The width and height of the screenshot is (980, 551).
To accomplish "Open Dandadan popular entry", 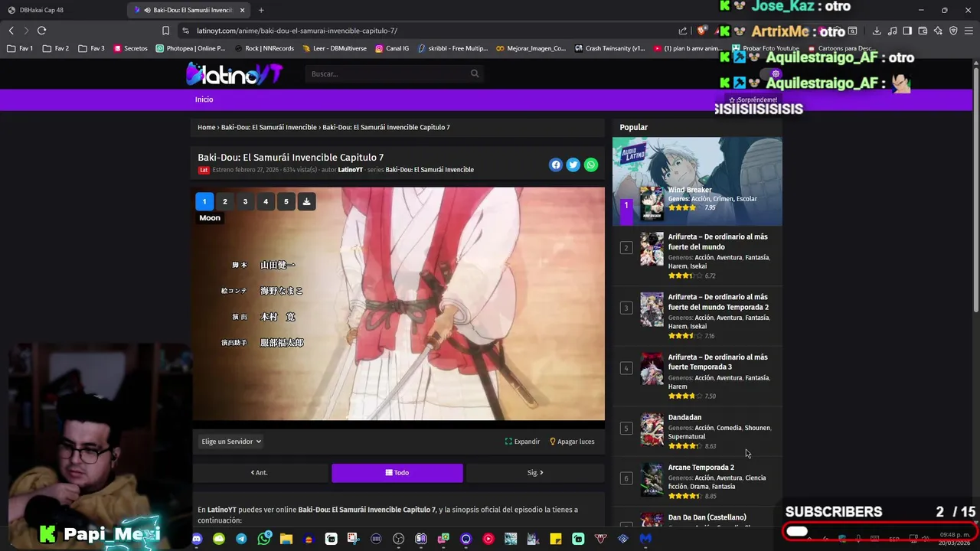I will point(684,418).
